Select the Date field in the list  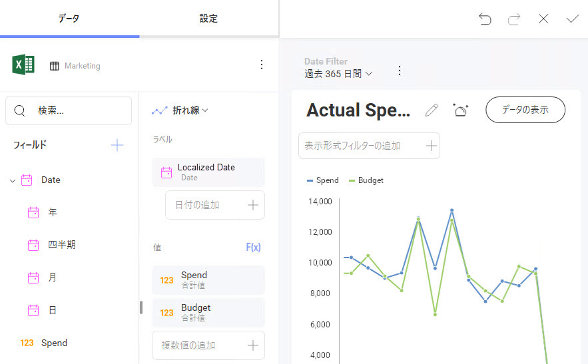point(51,180)
